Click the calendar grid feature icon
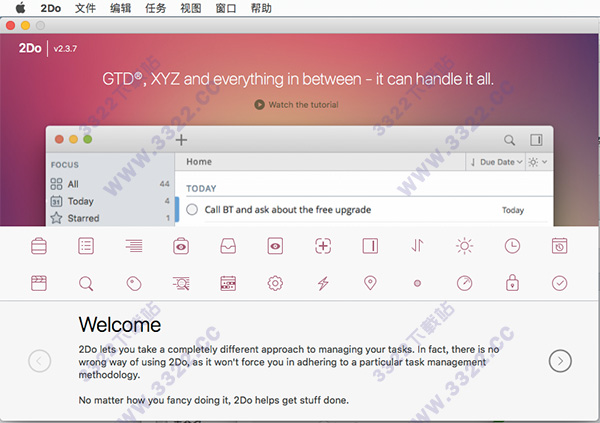Image resolution: width=600 pixels, height=423 pixels. coord(228,283)
